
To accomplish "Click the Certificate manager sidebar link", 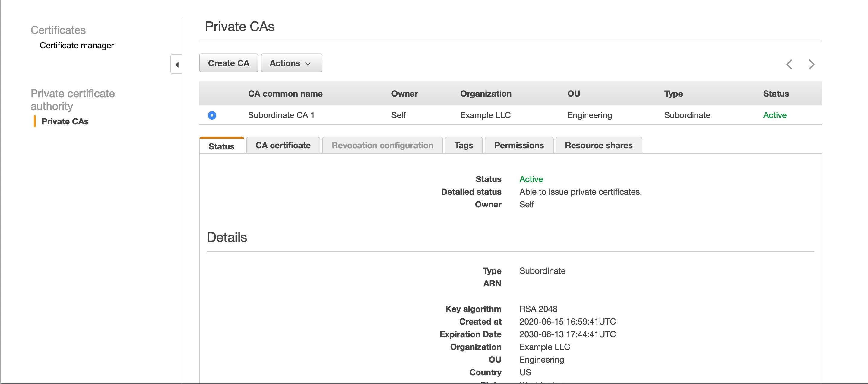I will point(77,46).
